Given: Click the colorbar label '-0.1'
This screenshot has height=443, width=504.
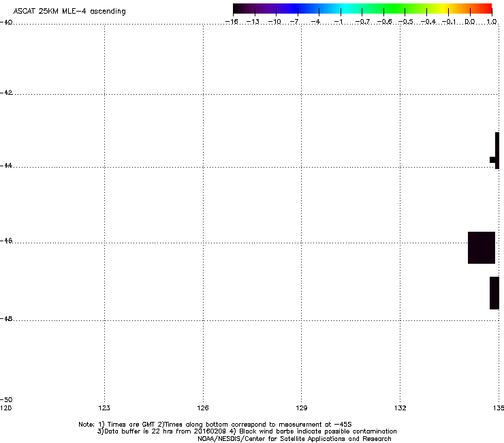Looking at the screenshot, I should tap(449, 22).
